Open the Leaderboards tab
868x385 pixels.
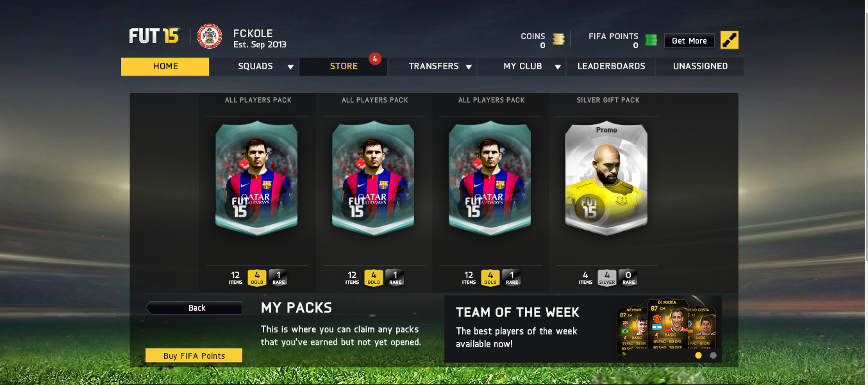[611, 67]
